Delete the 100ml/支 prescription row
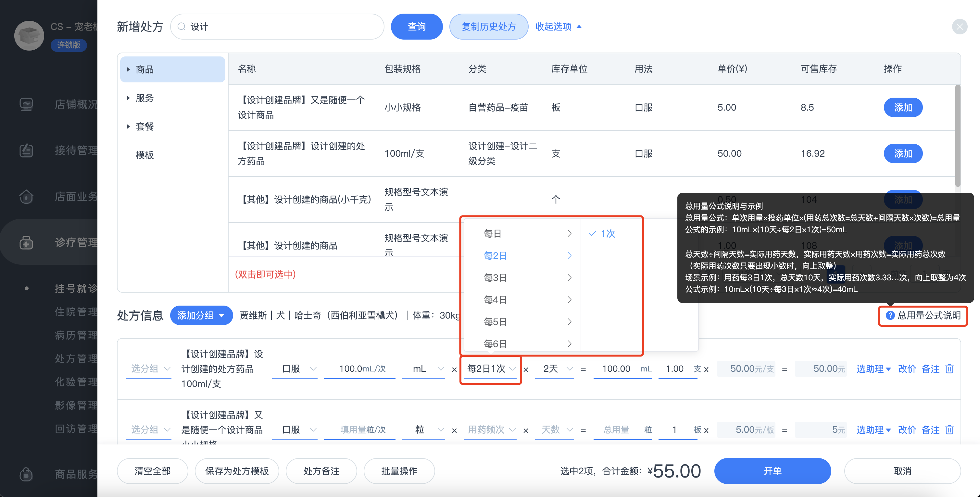Viewport: 980px width, 497px height. coord(949,369)
